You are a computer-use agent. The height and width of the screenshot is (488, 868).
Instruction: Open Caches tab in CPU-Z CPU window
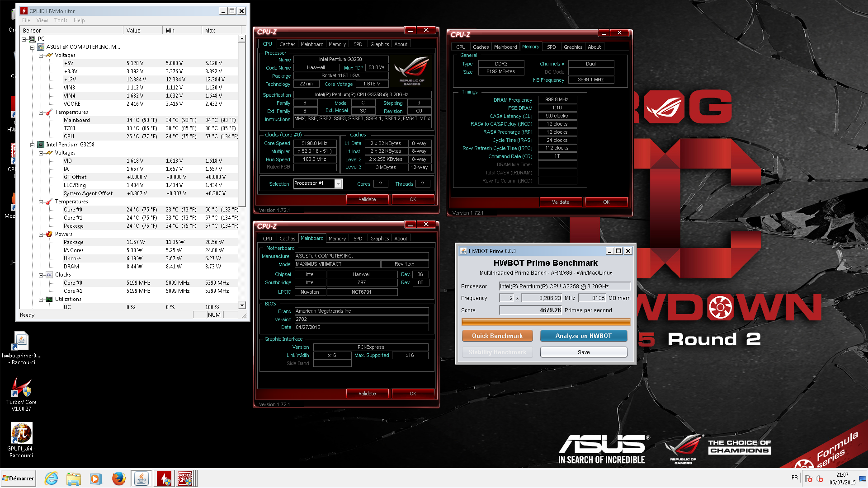(287, 44)
